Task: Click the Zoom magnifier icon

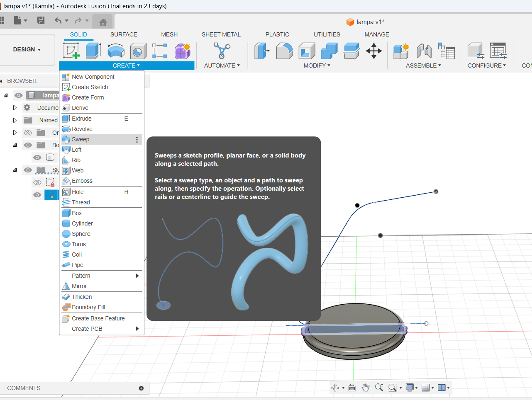Action: coord(379,388)
